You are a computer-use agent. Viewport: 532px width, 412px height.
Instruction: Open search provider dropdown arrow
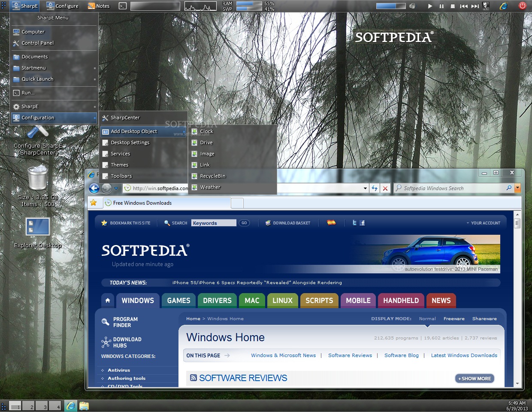[517, 188]
